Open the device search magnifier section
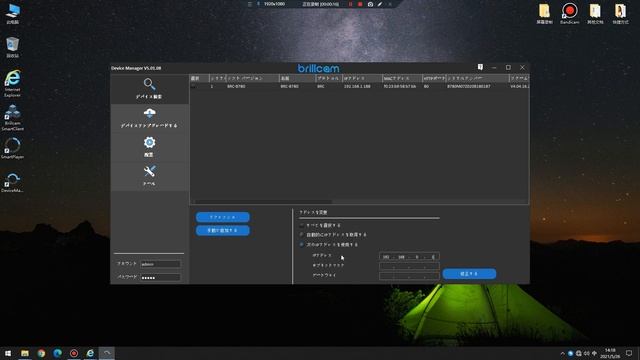This screenshot has width=640, height=360. coord(149,89)
